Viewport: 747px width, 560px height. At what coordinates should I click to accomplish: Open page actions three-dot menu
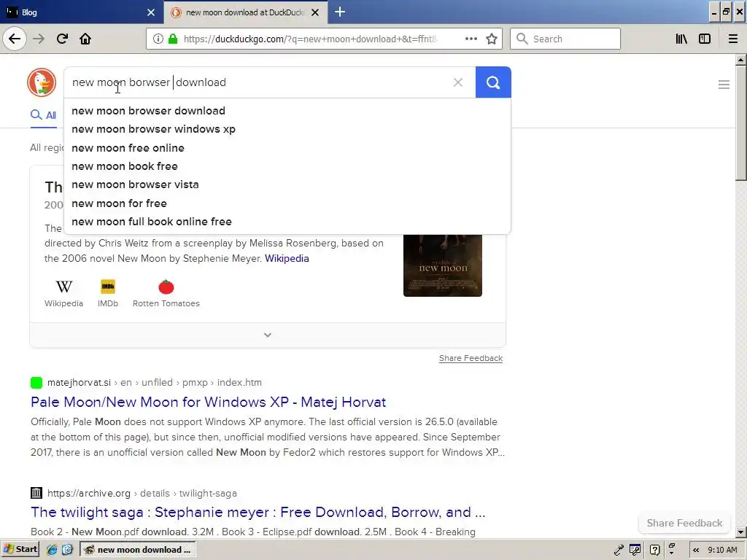point(471,39)
